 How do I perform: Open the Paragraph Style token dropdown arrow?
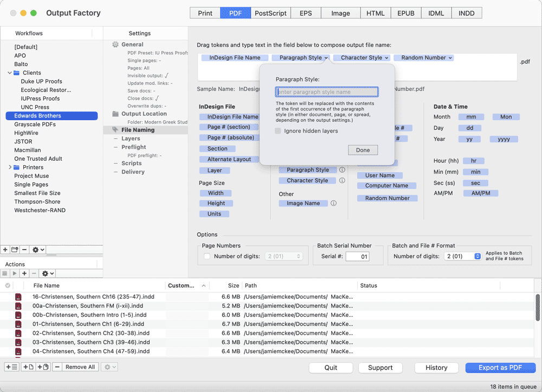click(x=326, y=58)
